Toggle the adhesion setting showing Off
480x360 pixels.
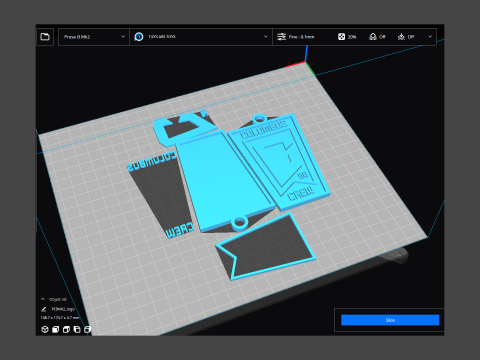(x=406, y=37)
